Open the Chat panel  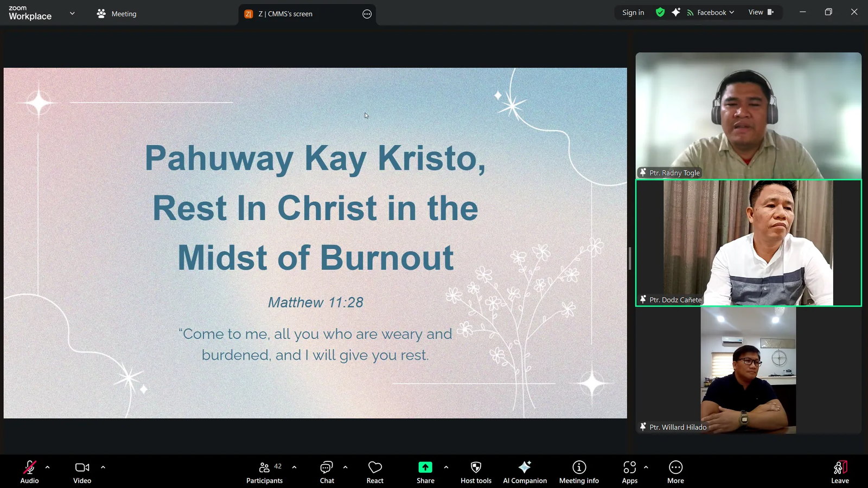327,472
